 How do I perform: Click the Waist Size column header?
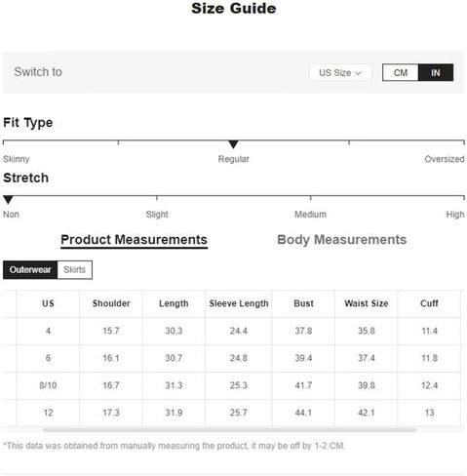point(367,303)
